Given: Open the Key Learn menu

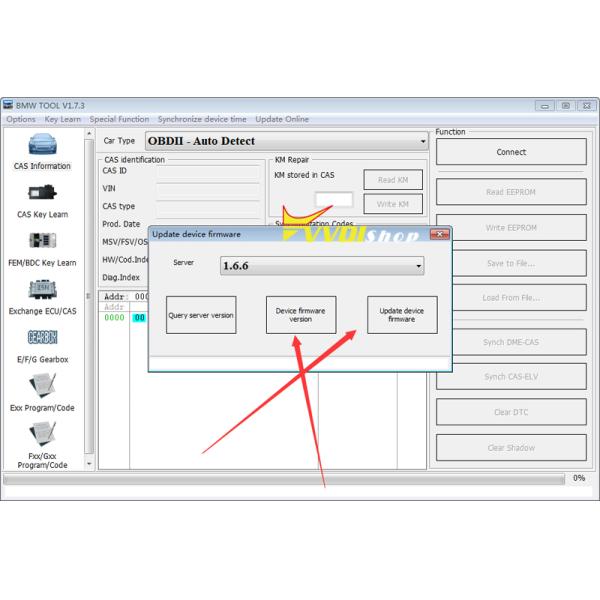Looking at the screenshot, I should pos(63,119).
